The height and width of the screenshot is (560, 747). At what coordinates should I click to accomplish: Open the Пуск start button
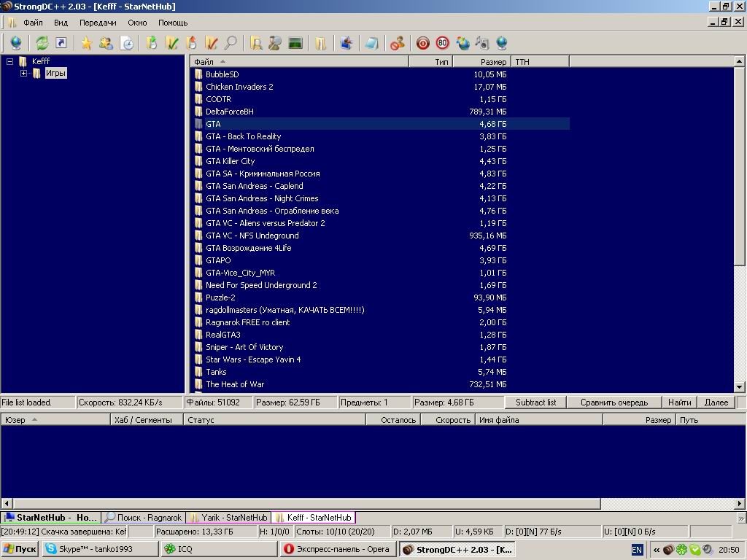20,549
